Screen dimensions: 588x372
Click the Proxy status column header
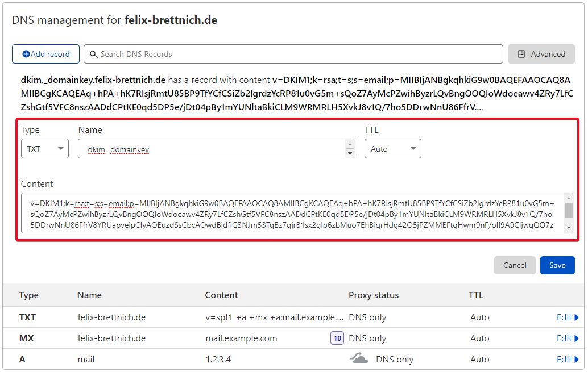click(374, 295)
